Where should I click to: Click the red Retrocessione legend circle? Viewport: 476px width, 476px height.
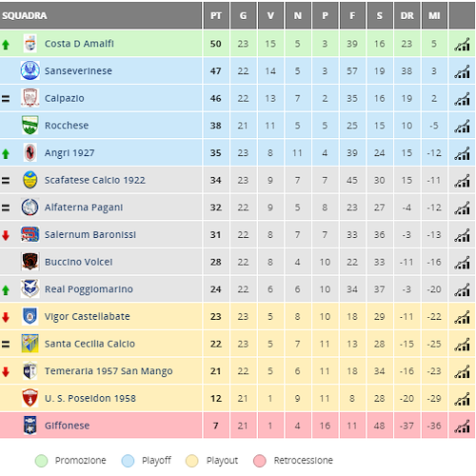tap(260, 461)
